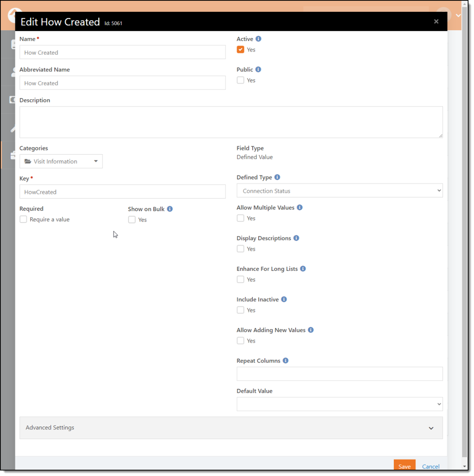The width and height of the screenshot is (474, 476).
Task: Show Display Descriptions info icon
Action: 296,238
